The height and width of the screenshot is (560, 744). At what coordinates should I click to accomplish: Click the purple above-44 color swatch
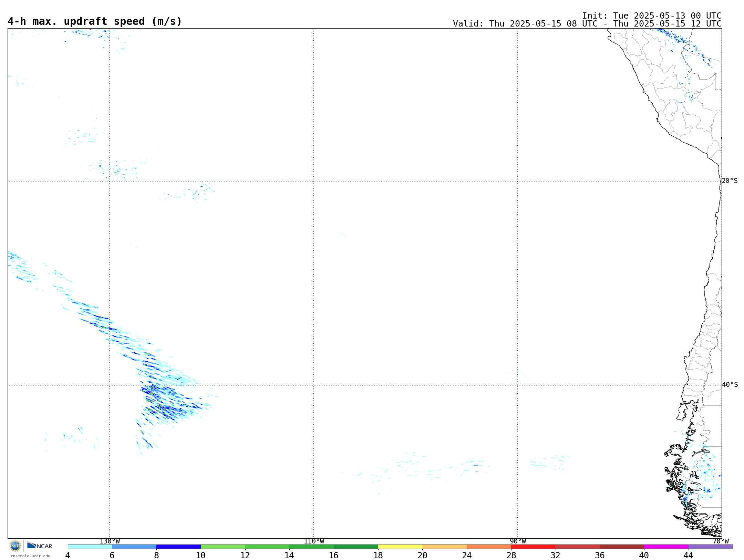click(711, 547)
